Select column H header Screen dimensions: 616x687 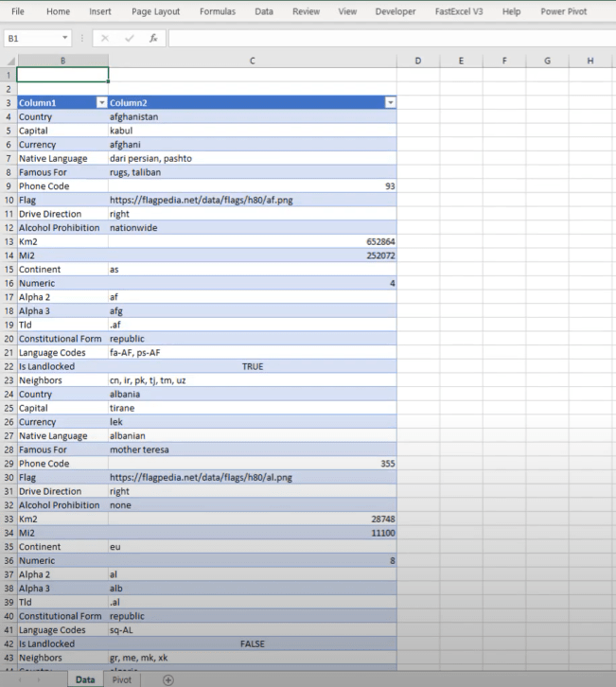590,61
